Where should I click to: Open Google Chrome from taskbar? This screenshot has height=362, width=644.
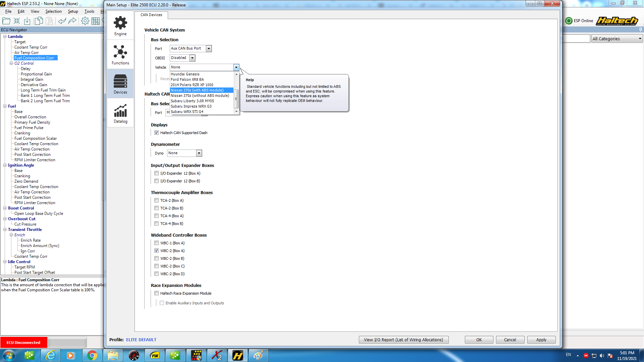[92, 355]
